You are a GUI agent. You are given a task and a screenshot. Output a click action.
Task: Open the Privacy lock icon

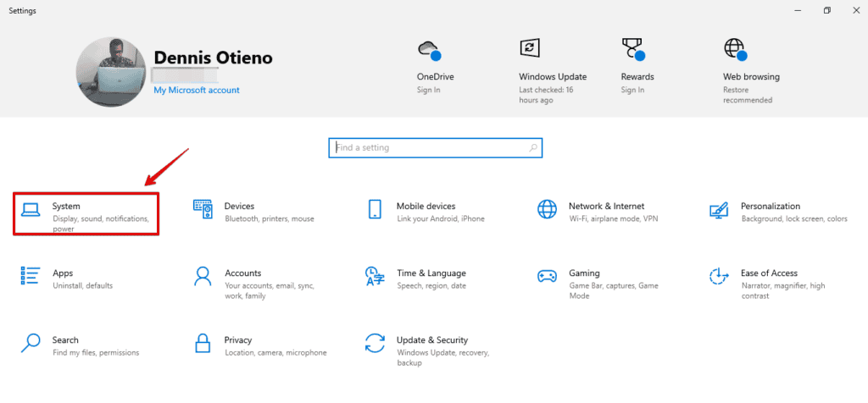point(203,343)
